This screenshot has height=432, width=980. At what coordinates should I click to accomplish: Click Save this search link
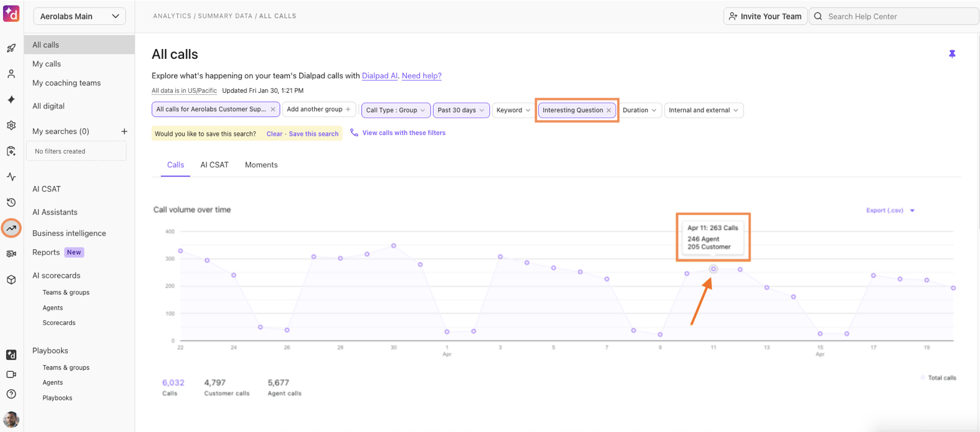[x=313, y=134]
